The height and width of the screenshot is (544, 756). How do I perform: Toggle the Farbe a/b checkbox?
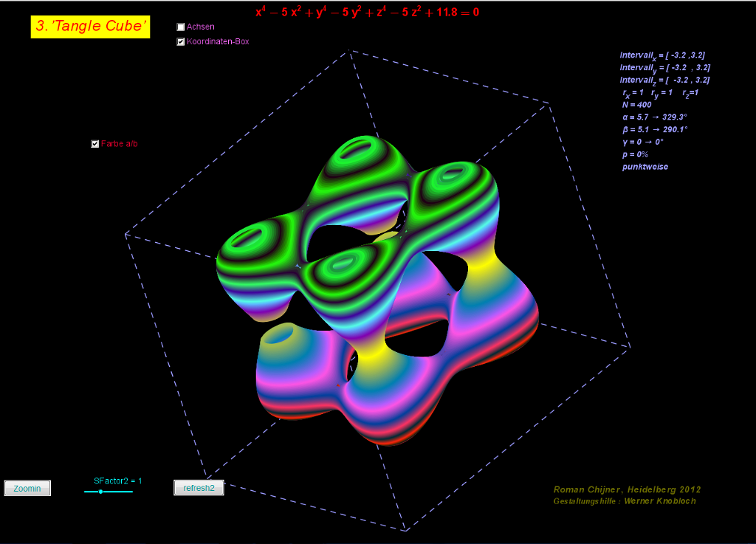click(94, 144)
